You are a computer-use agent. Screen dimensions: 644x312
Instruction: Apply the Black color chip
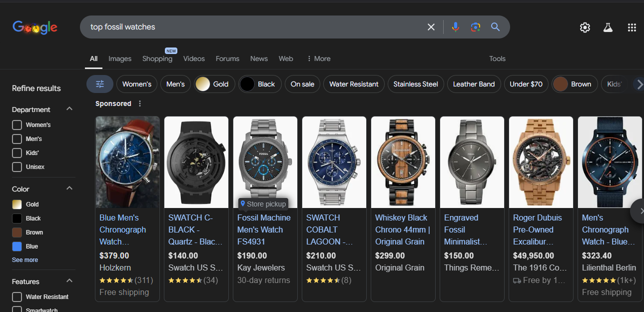pyautogui.click(x=260, y=84)
